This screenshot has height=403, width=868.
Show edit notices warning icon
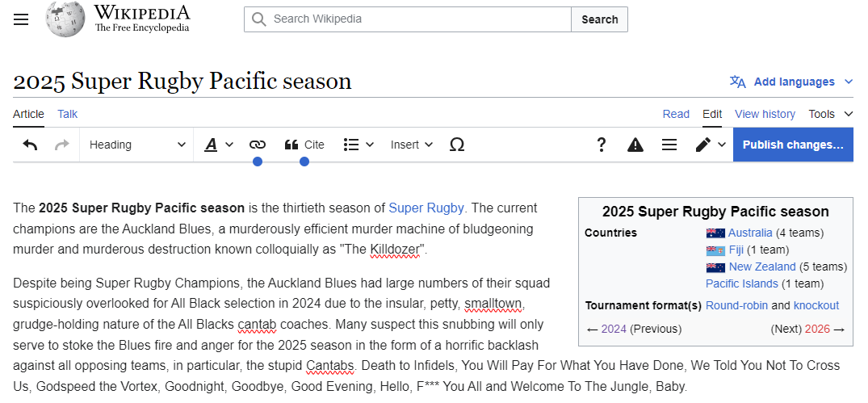click(x=635, y=145)
